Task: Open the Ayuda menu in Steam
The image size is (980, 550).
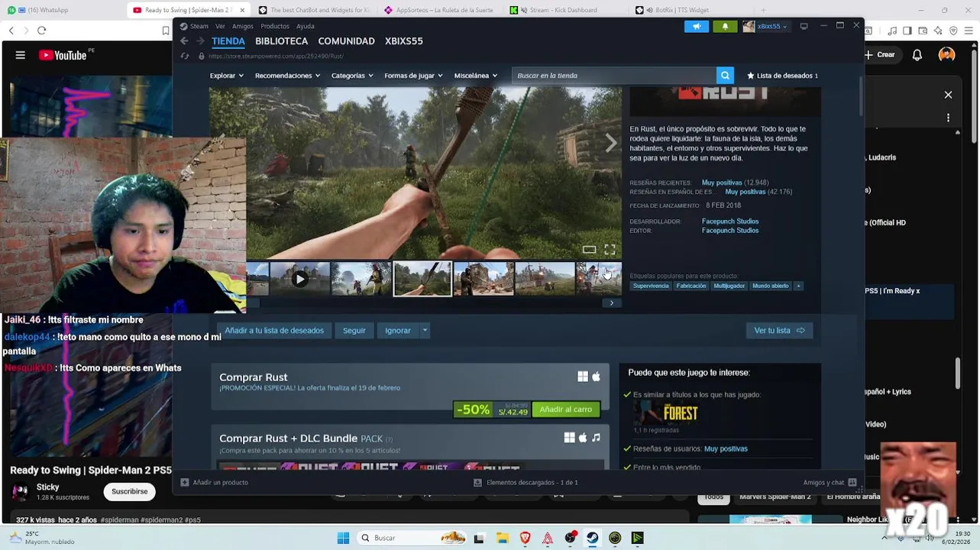Action: 305,26
